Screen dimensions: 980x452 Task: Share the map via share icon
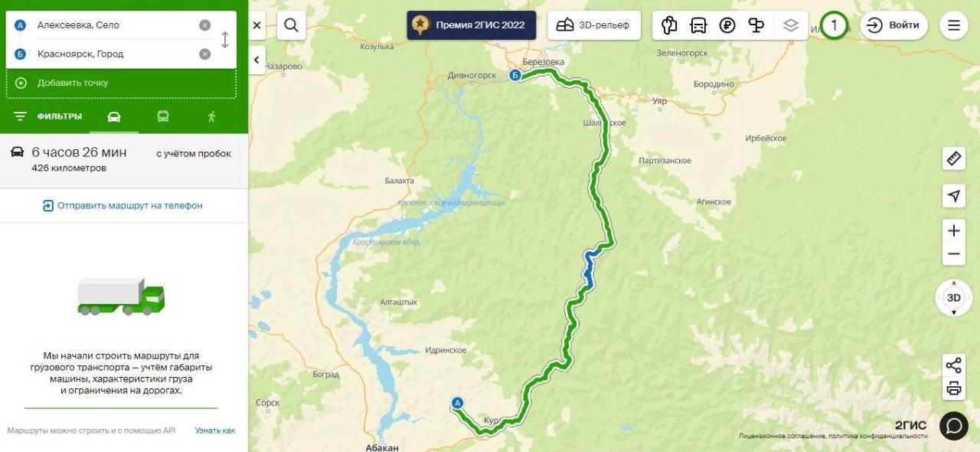953,365
